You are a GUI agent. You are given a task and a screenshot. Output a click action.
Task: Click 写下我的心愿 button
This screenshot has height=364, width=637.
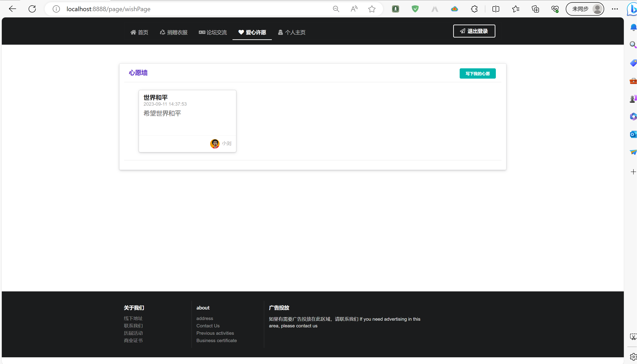[477, 73]
